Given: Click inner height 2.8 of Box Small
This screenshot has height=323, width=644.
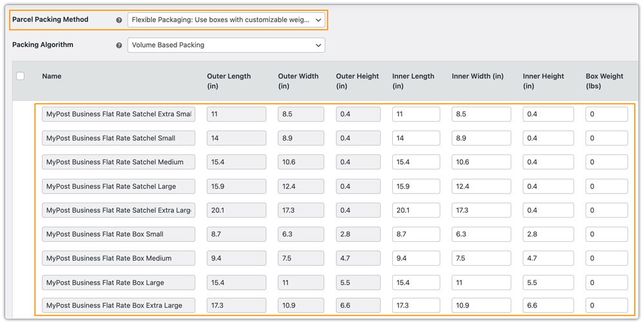Looking at the screenshot, I should 548,234.
